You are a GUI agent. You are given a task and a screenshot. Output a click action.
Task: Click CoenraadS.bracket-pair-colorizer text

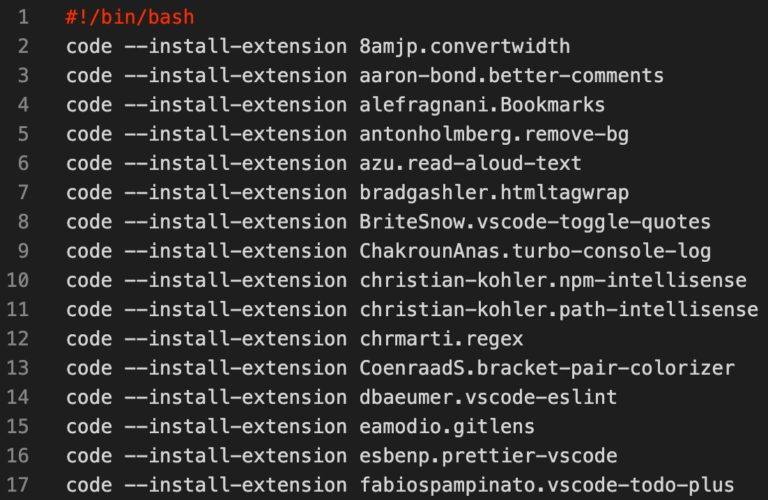[547, 368]
